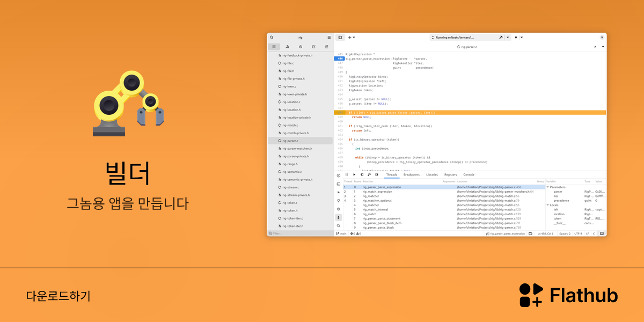Screen dimensions: 644x322
Task: Open the rig_parser_parse_expression symbol button in status bar
Action: 506,233
